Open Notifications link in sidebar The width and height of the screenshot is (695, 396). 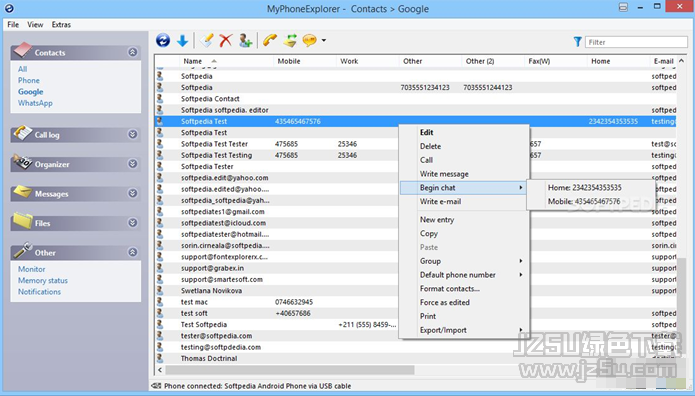[x=39, y=292]
